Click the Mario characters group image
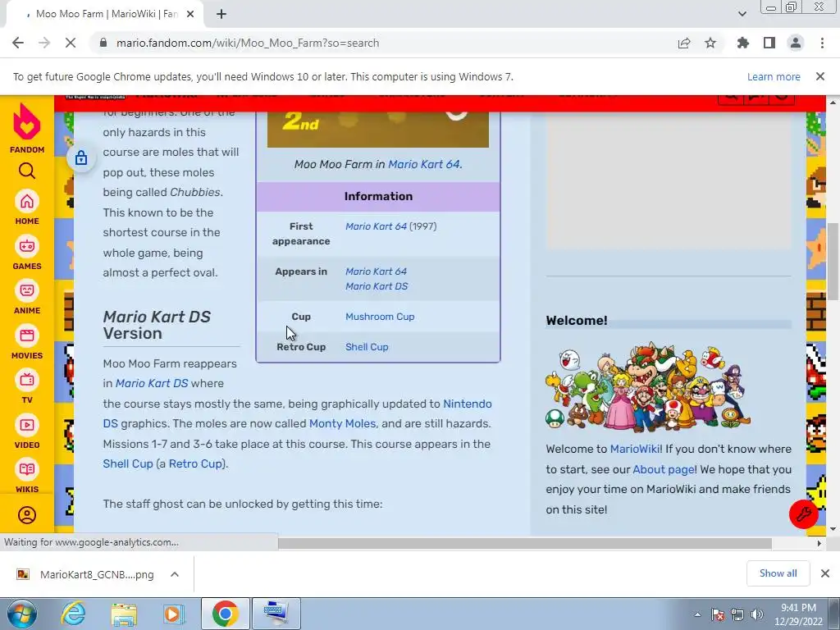This screenshot has width=840, height=630. coord(648,387)
